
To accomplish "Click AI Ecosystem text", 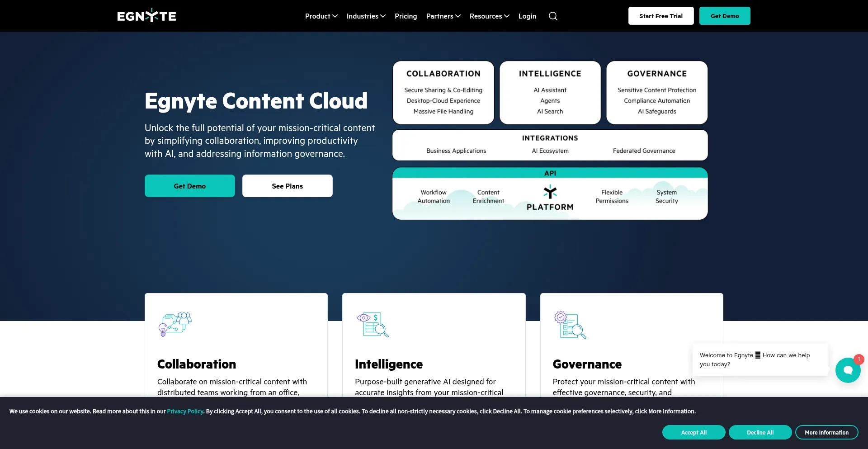I will tap(550, 151).
